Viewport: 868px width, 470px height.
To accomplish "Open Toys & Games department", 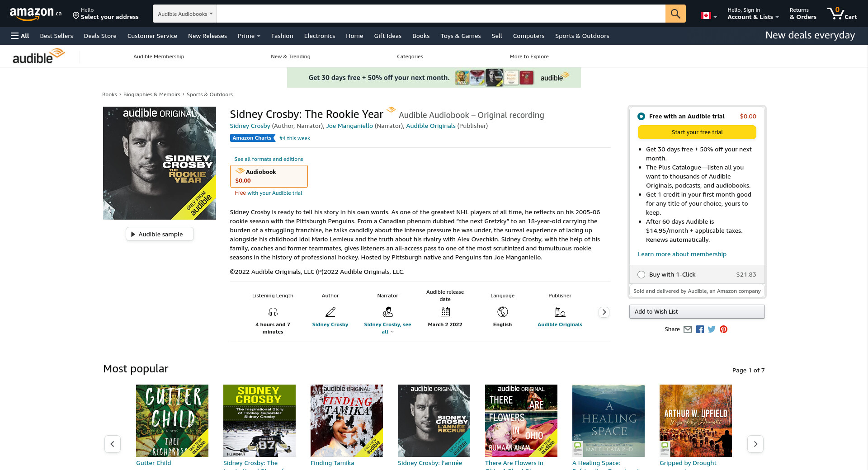I will (x=461, y=36).
